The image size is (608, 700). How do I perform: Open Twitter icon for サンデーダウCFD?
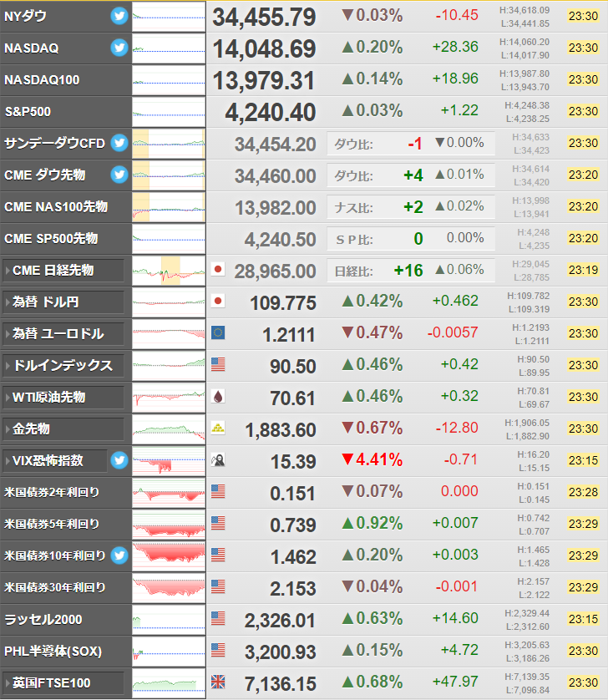coord(119,143)
